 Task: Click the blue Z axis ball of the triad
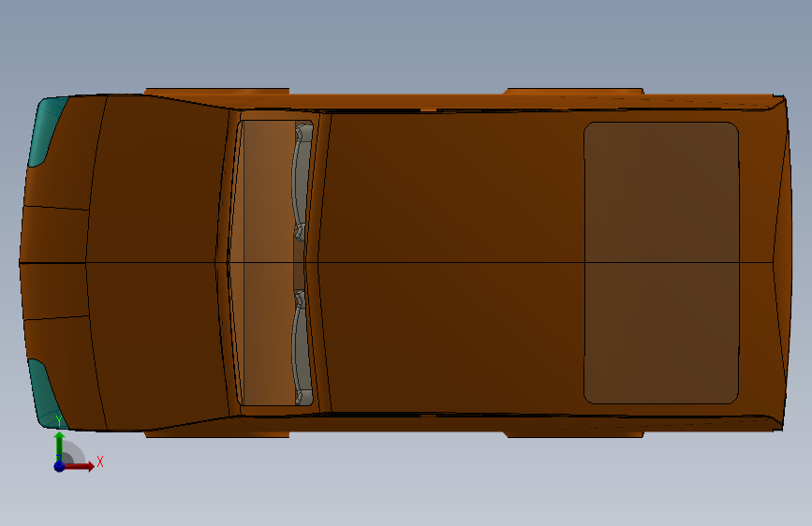tap(60, 466)
